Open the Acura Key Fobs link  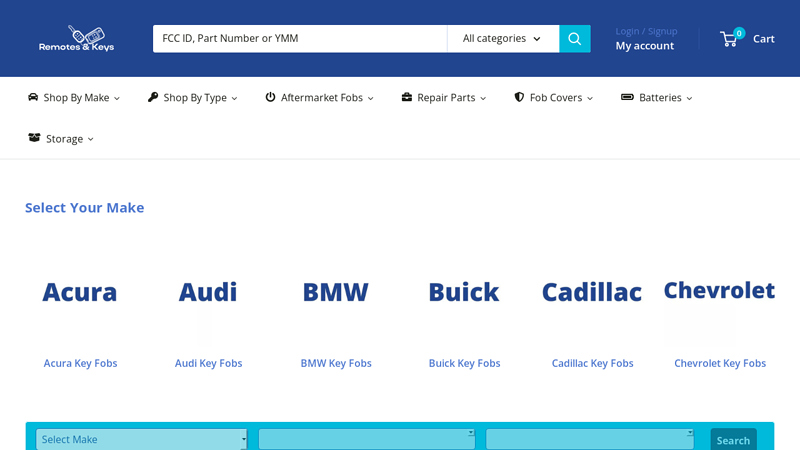coord(80,363)
